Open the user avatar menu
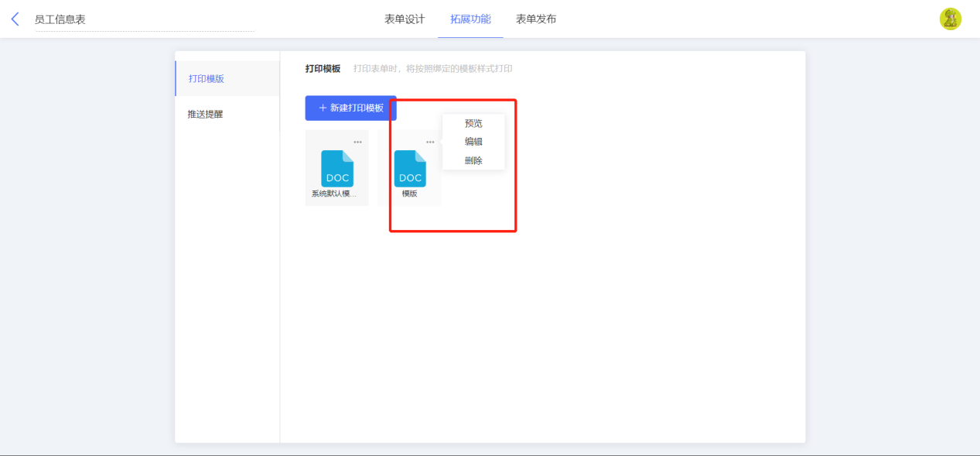 [950, 19]
